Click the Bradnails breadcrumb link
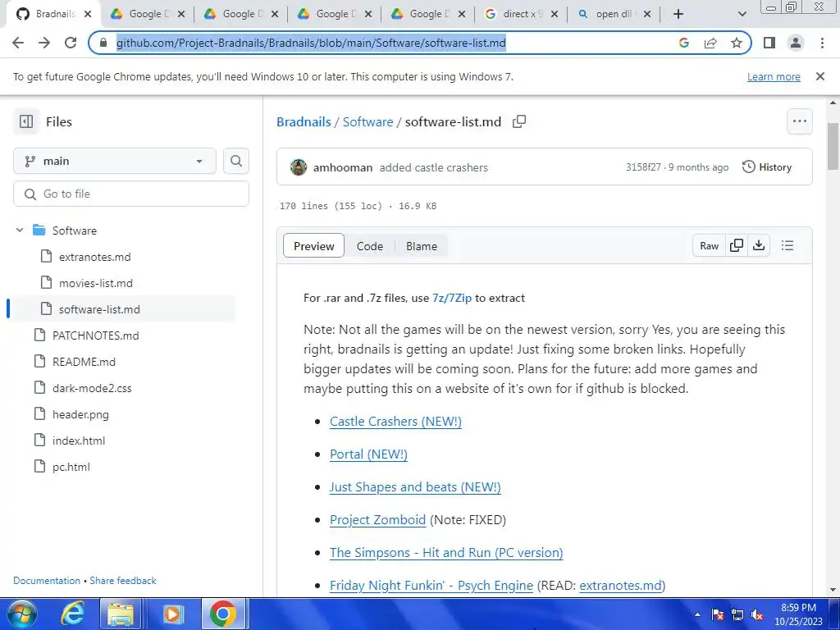Screen dimensions: 840x630 (x=304, y=121)
